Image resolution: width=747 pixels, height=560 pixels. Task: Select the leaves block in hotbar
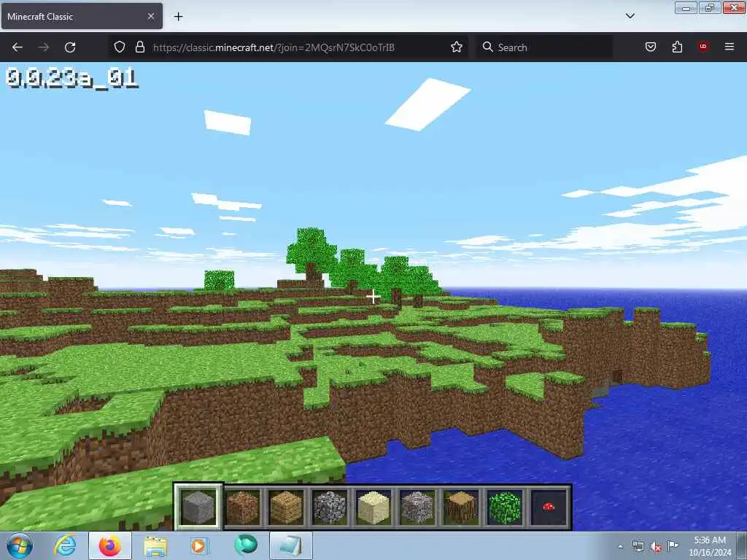pos(505,507)
